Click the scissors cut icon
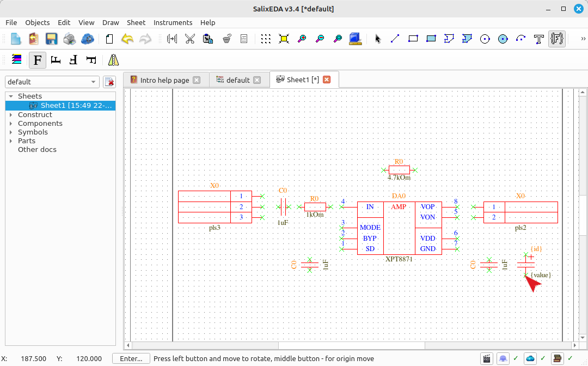588x366 pixels. (190, 39)
